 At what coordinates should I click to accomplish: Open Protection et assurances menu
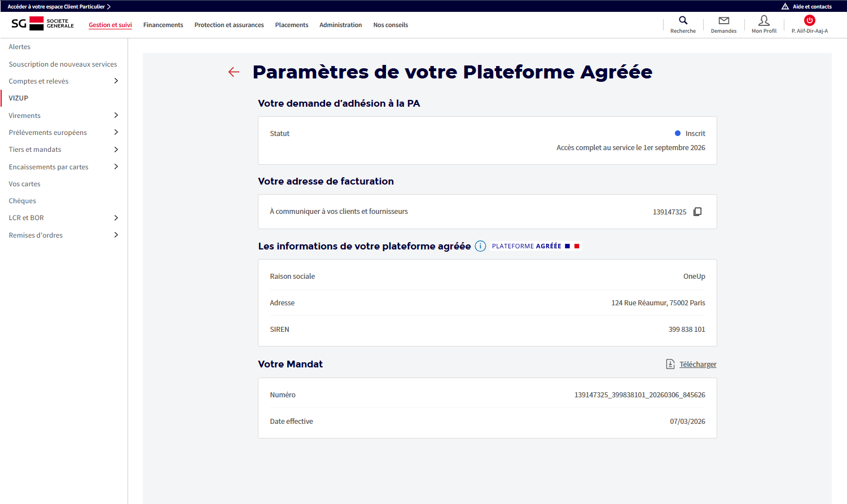229,25
